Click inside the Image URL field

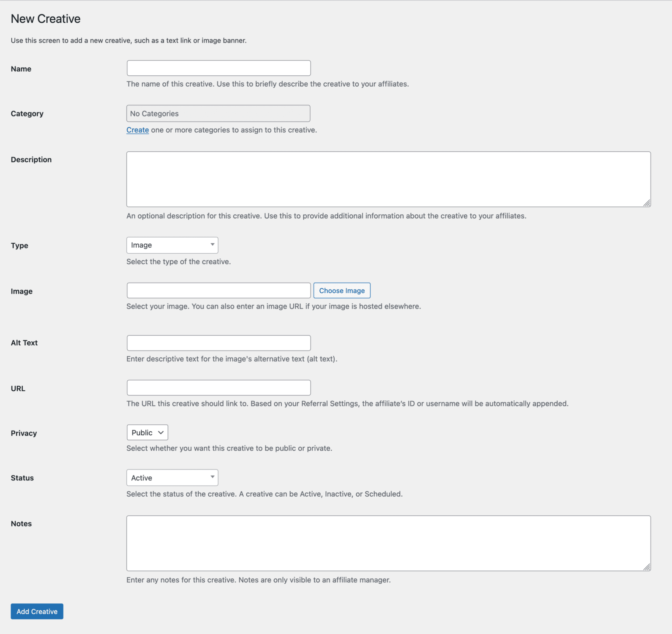218,290
